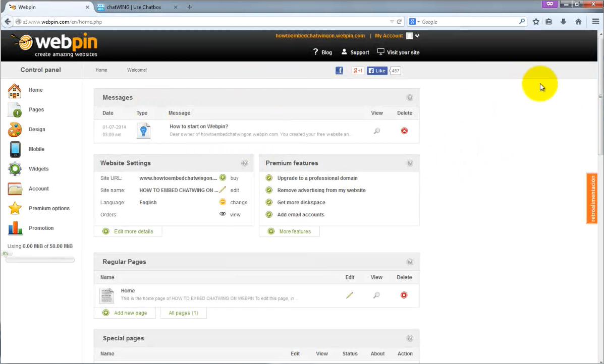Click the howtoembedchatwingon.webpin.com link
The width and height of the screenshot is (604, 364).
(320, 36)
